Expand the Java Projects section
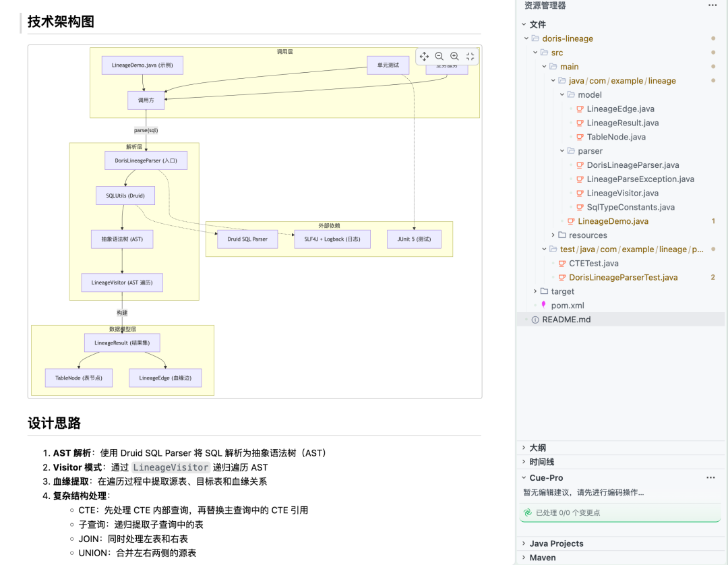The height and width of the screenshot is (565, 728). 524,543
